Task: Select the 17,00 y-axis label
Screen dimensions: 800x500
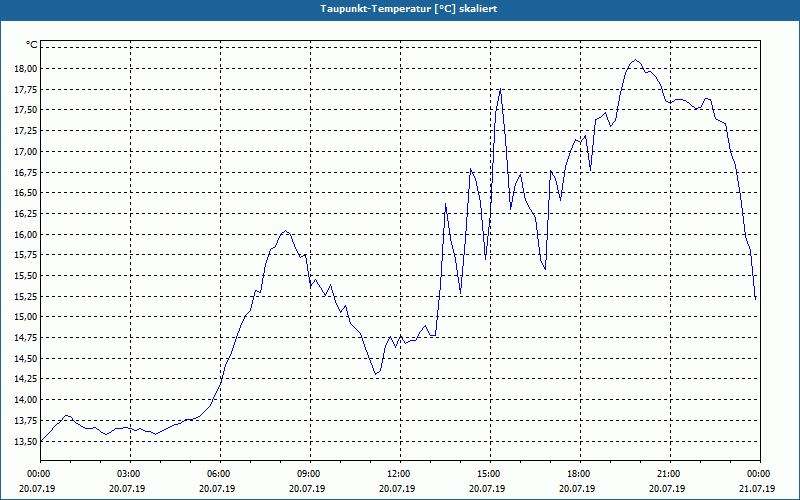Action: [26, 152]
